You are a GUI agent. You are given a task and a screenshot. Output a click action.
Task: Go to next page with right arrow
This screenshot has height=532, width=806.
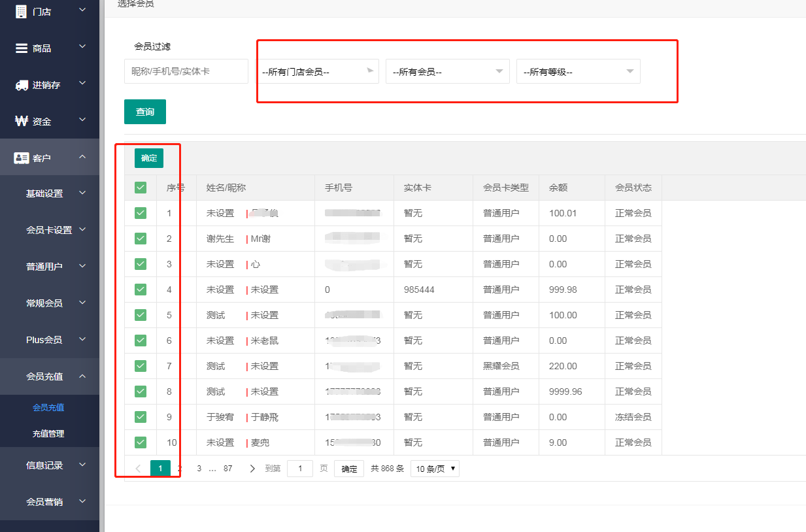[252, 469]
